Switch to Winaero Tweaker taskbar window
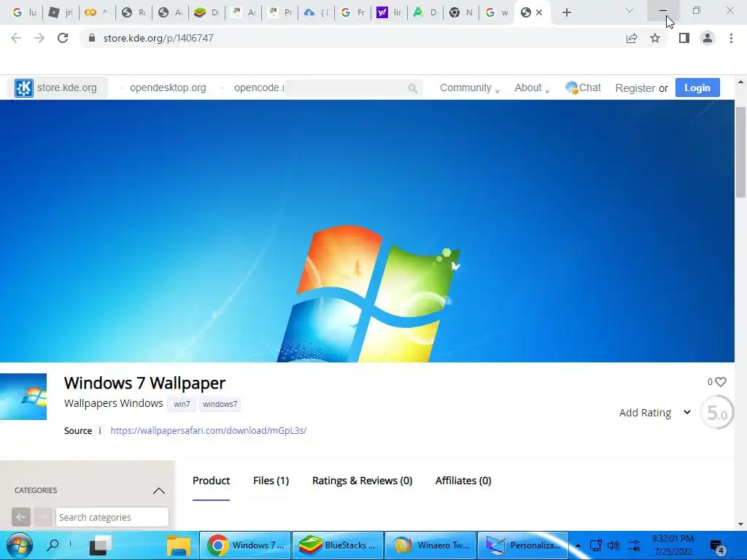 click(430, 545)
